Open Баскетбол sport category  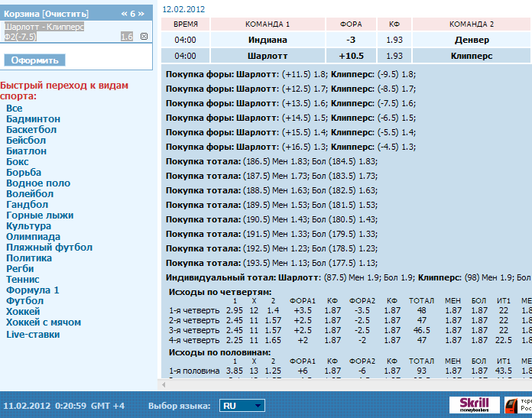pos(31,130)
